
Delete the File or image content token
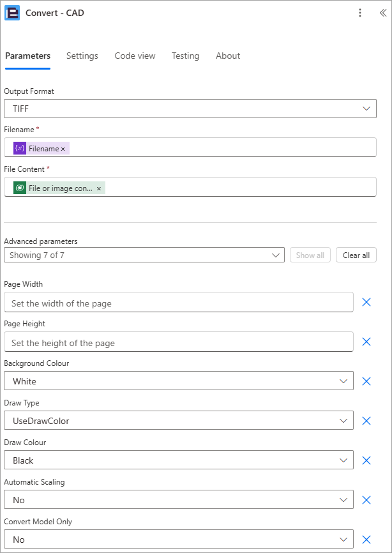pos(99,189)
